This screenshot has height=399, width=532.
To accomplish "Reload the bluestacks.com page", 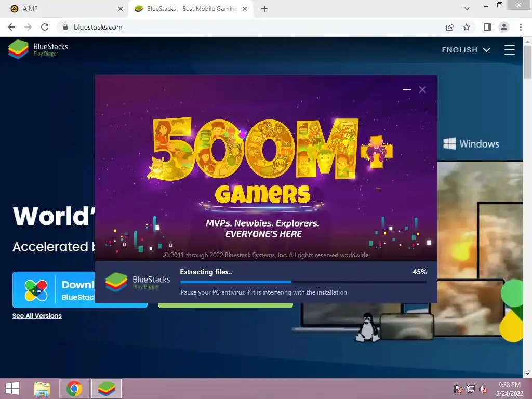I will (45, 27).
